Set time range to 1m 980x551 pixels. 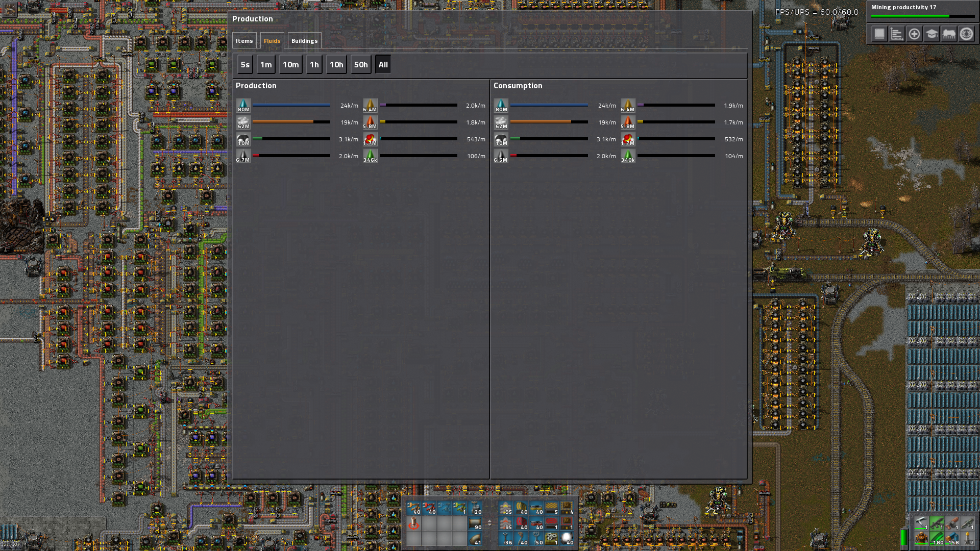pos(266,65)
